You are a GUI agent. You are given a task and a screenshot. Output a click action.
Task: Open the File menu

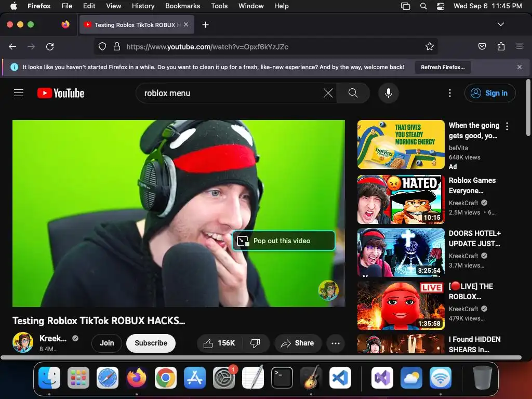point(66,6)
